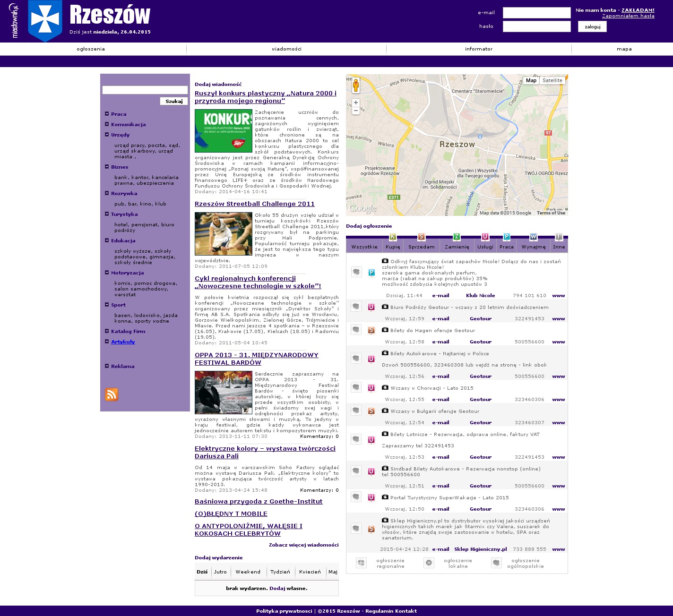
Task: Open the wiadomości menu item
Action: 286,49
